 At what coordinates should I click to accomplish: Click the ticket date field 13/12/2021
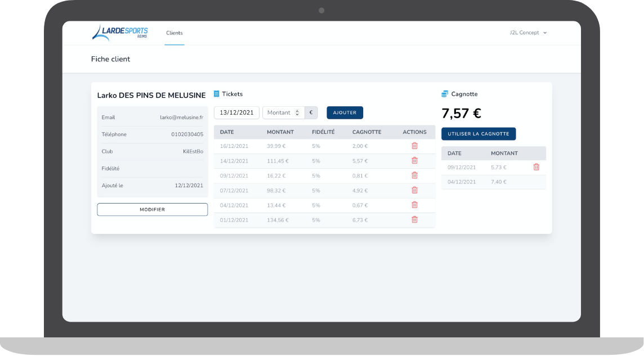coord(236,113)
